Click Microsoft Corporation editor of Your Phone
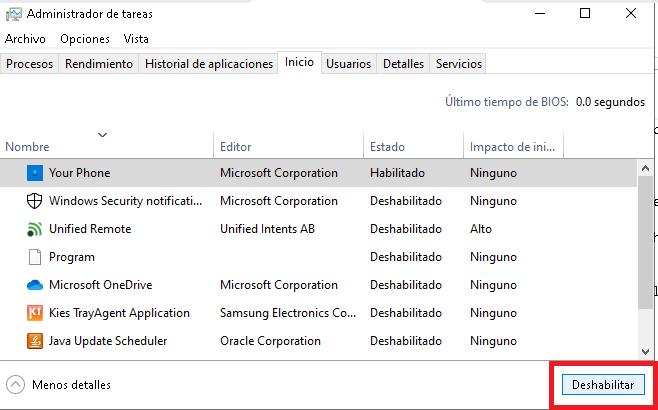 [279, 173]
